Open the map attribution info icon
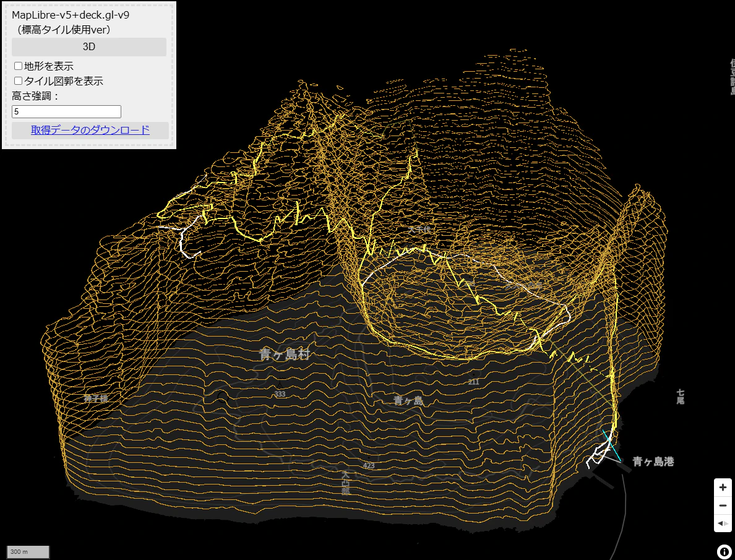The height and width of the screenshot is (560, 735). (x=723, y=550)
